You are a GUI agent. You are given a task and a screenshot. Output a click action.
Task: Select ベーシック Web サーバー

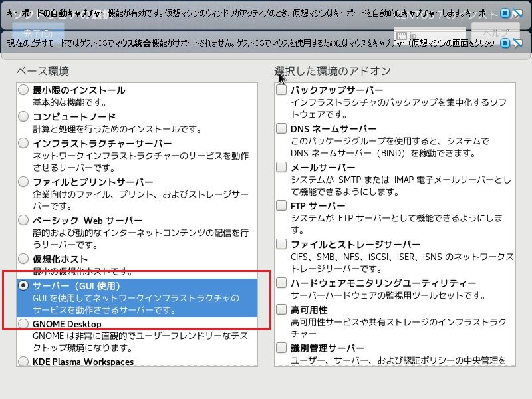point(23,220)
